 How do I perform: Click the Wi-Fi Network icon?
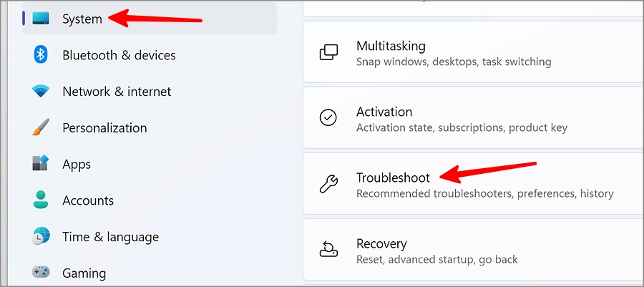[41, 91]
